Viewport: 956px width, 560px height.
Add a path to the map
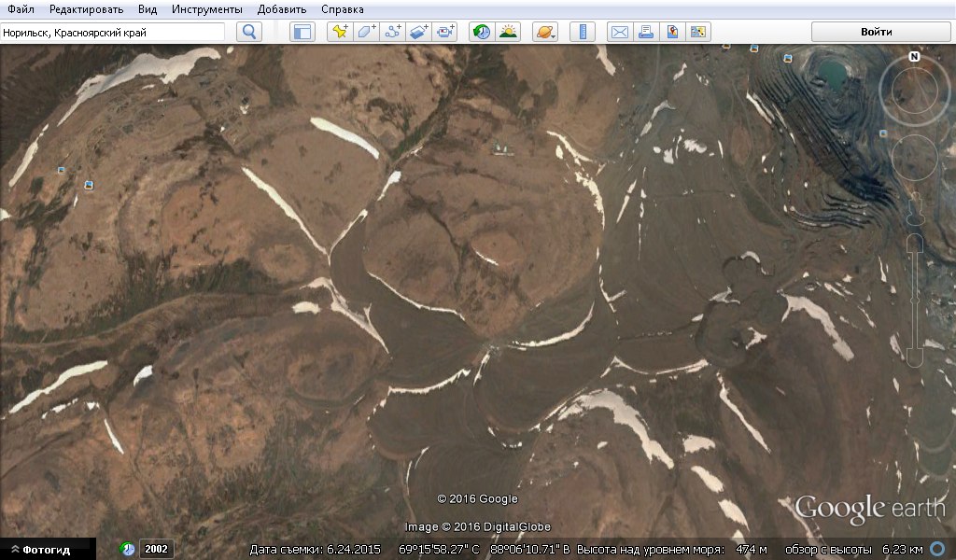click(x=392, y=32)
